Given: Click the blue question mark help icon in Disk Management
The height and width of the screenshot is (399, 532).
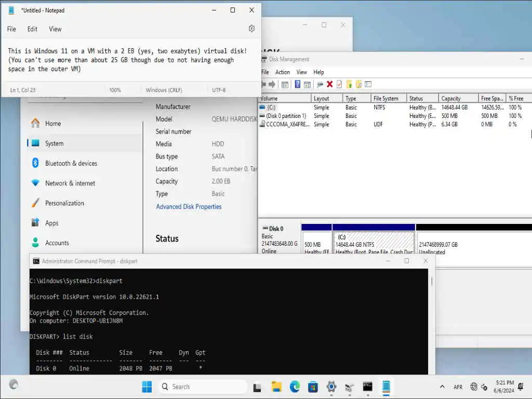Looking at the screenshot, I should tap(298, 84).
